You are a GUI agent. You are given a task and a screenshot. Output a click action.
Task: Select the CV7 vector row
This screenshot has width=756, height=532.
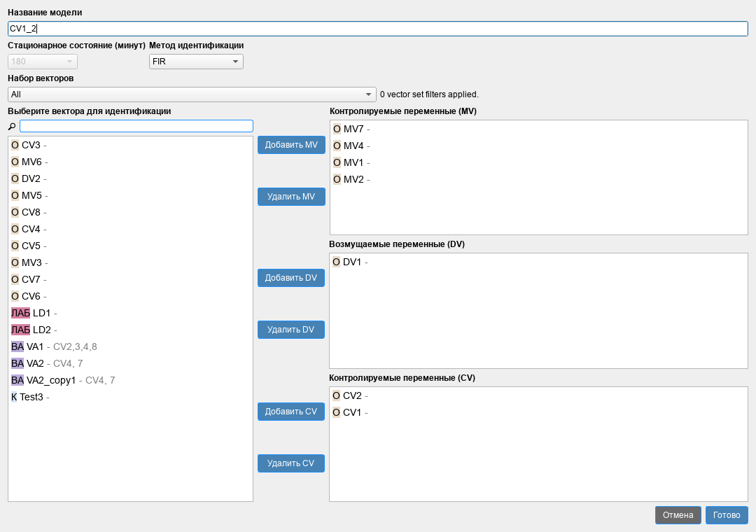[131, 279]
